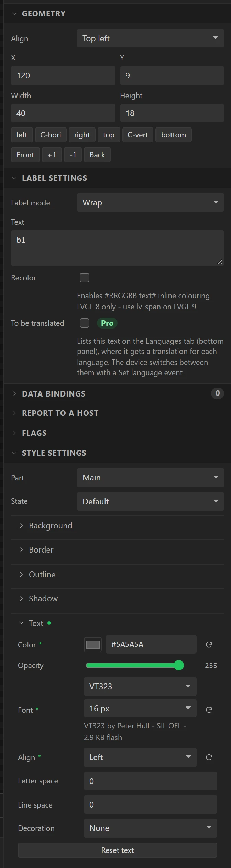Image resolution: width=231 pixels, height=868 pixels.
Task: Open the Part Main dropdown
Action: pos(151,477)
